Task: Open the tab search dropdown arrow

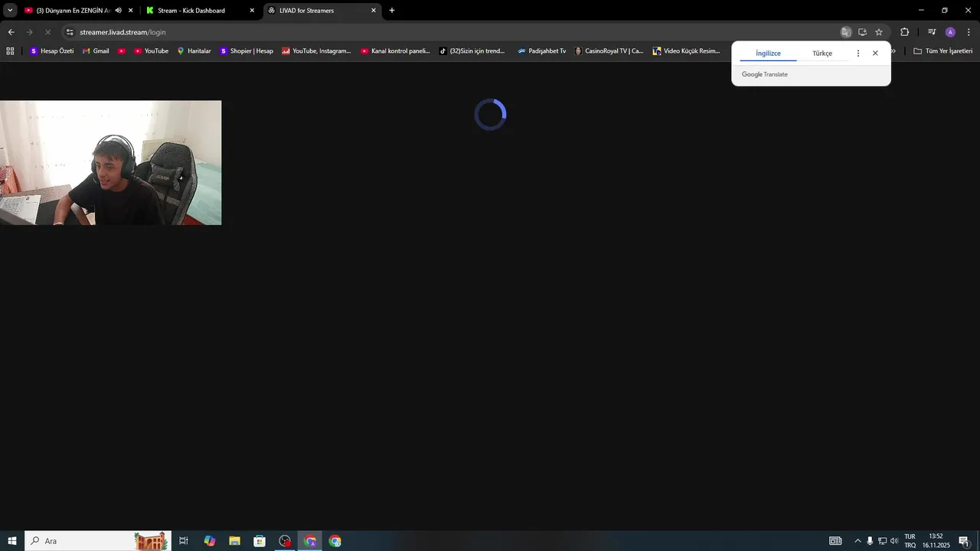Action: click(10, 10)
